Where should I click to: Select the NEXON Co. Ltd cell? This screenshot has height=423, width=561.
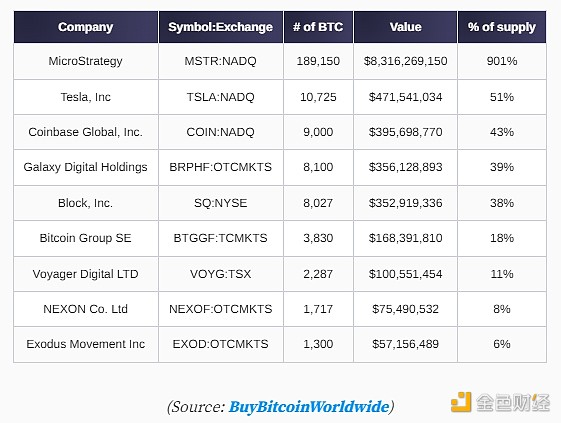coord(86,309)
